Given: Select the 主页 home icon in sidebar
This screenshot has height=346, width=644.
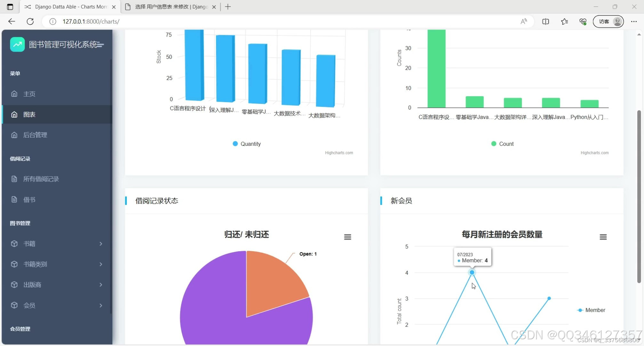Looking at the screenshot, I should coord(14,94).
